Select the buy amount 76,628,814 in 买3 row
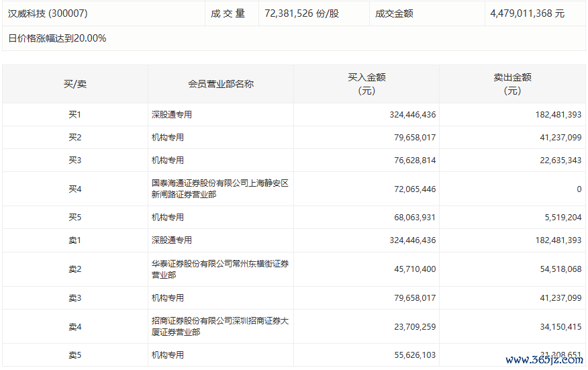 pos(412,160)
